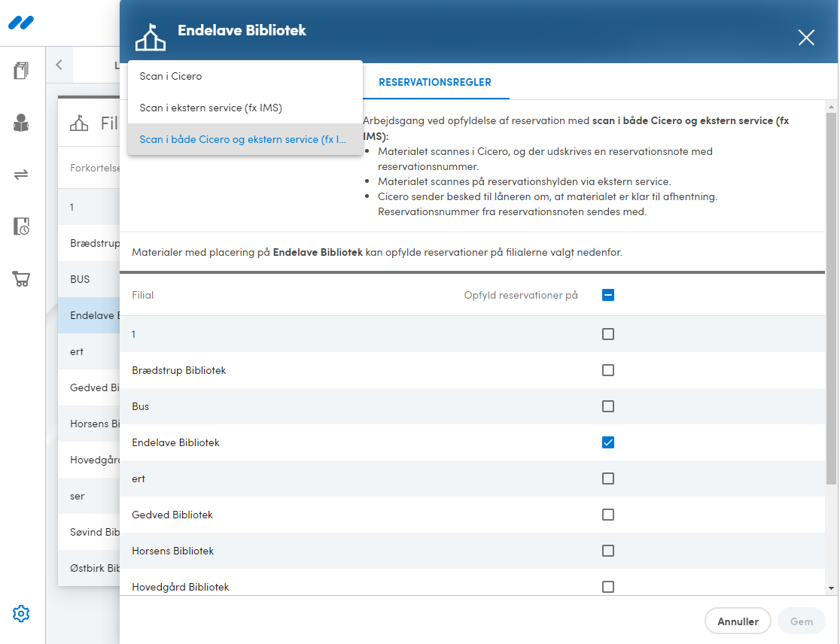
Task: Click 'Endelave Bibliotek' name in dialog table
Action: point(175,442)
